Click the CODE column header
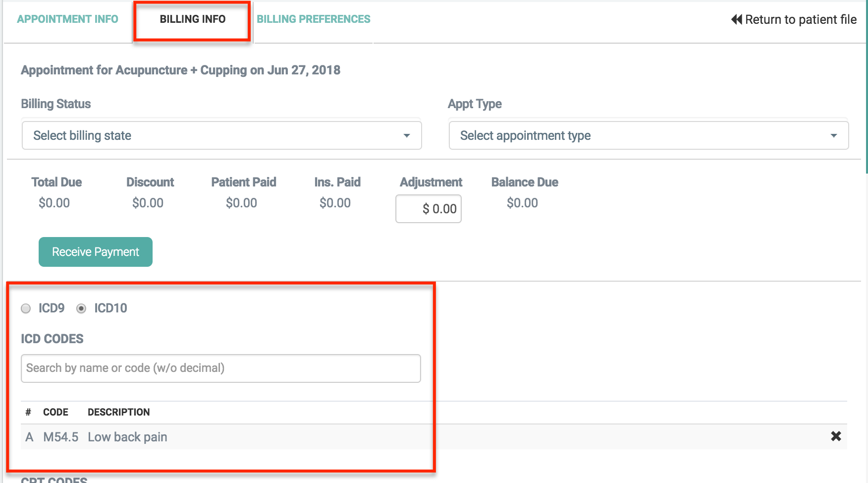Viewport: 868px width, 483px height. click(55, 412)
